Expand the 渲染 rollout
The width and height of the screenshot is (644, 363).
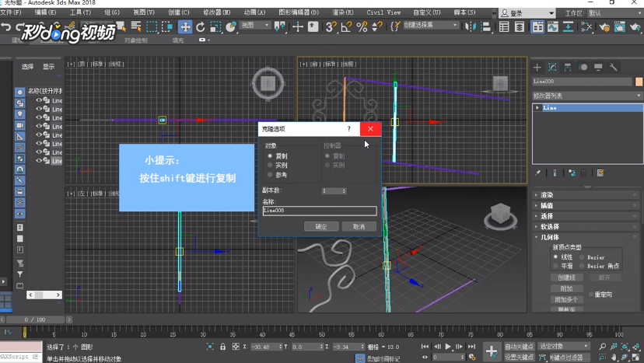click(x=586, y=195)
